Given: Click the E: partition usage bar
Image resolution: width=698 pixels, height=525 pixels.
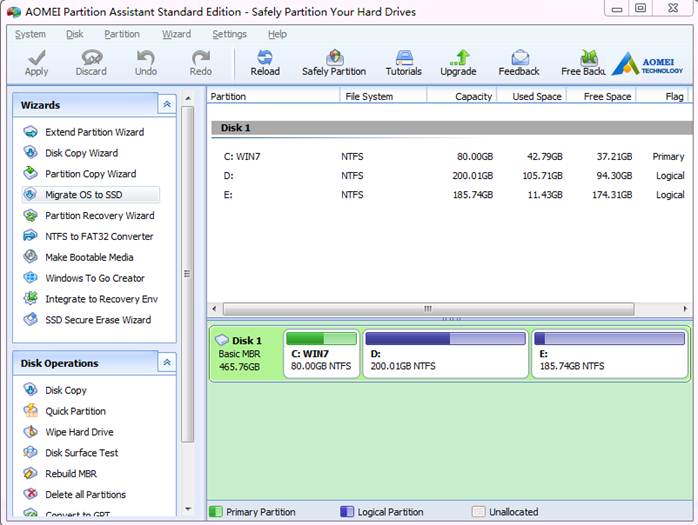Looking at the screenshot, I should [x=608, y=339].
